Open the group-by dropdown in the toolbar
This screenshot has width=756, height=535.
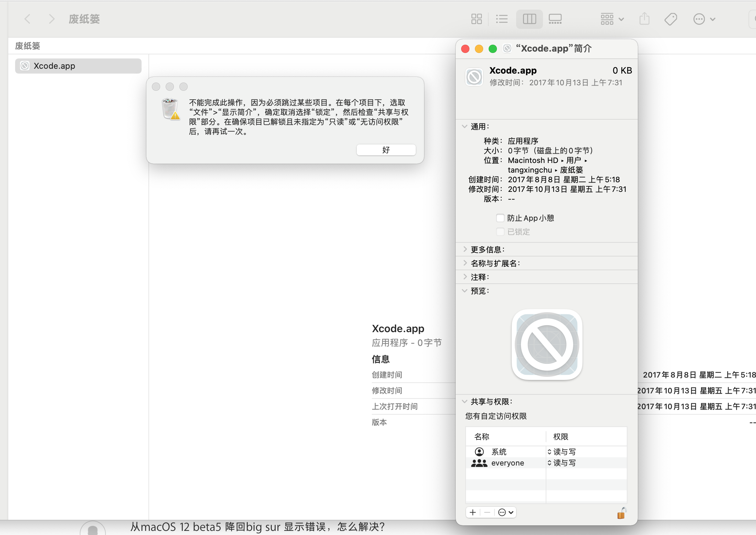[x=612, y=19]
